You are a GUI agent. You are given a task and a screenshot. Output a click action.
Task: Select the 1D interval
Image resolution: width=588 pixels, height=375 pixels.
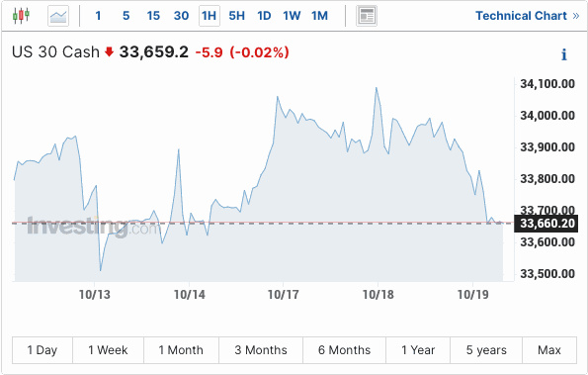(x=264, y=16)
